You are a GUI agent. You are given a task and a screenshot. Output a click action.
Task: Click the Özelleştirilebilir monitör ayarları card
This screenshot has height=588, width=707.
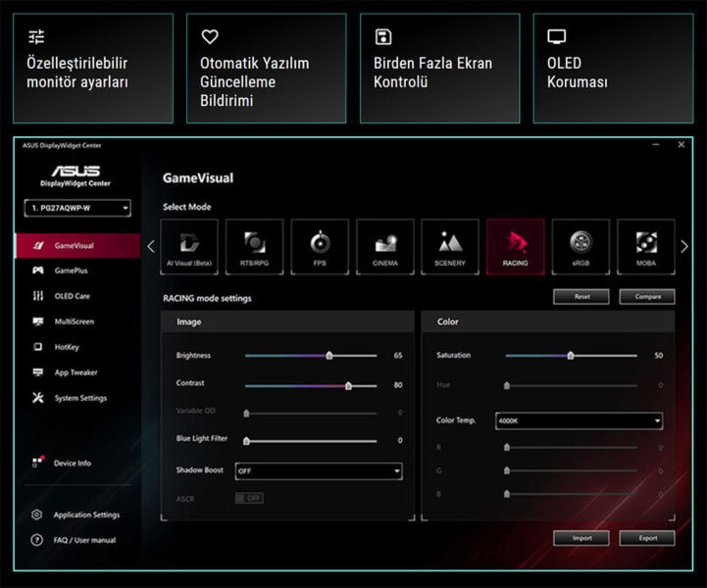pyautogui.click(x=93, y=68)
